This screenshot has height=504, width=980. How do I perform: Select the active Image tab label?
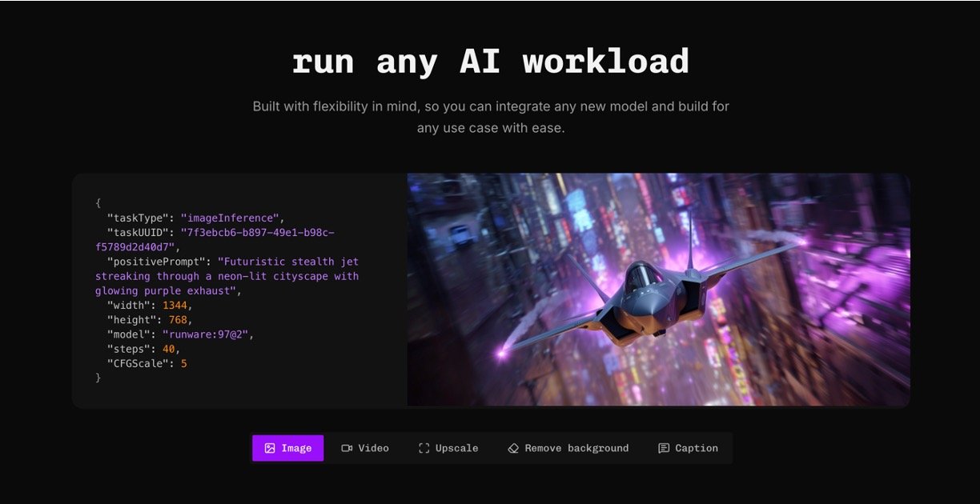point(296,448)
